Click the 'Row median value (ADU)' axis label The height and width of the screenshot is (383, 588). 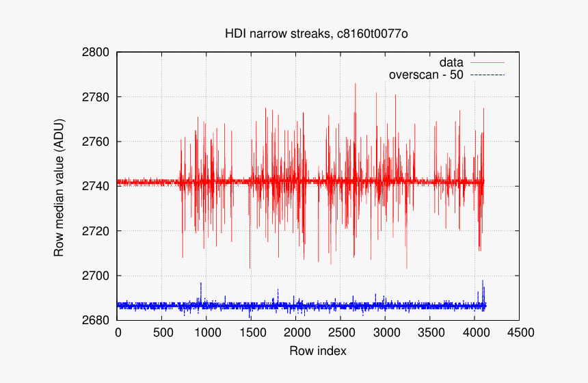59,187
